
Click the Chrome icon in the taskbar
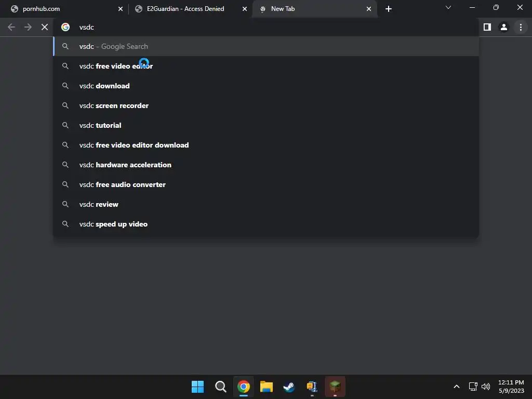[244, 387]
